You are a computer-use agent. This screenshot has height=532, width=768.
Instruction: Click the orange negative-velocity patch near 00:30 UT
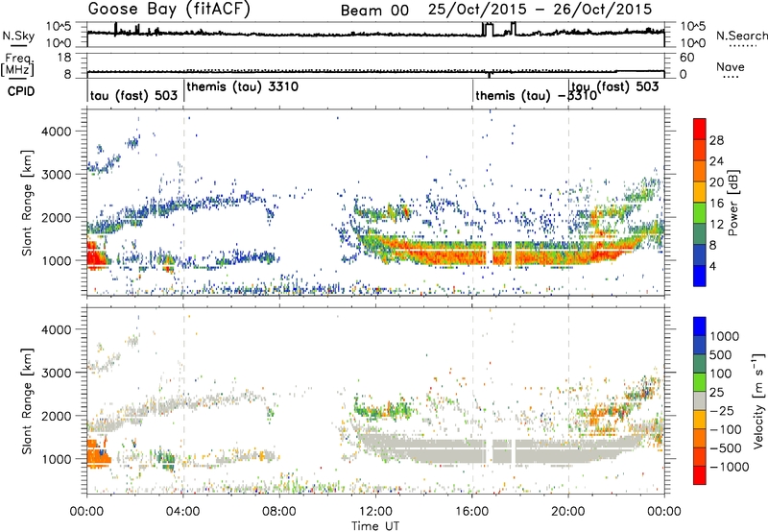(x=98, y=453)
